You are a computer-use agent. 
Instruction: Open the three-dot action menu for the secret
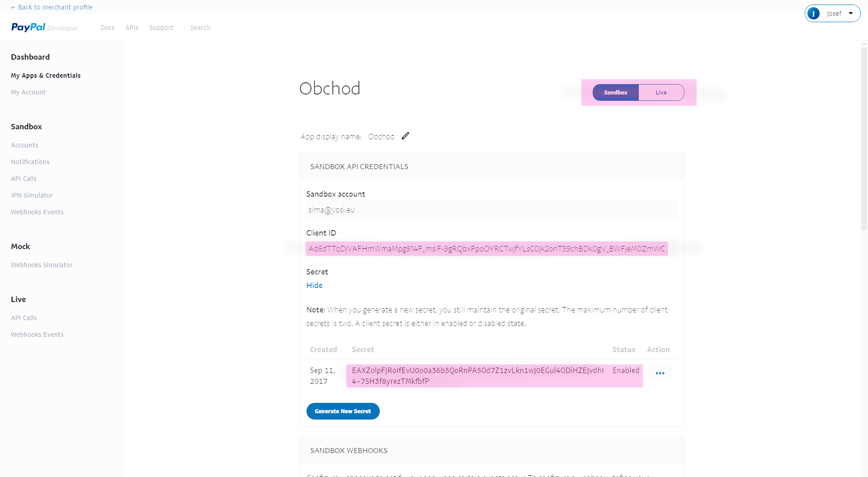coord(660,373)
